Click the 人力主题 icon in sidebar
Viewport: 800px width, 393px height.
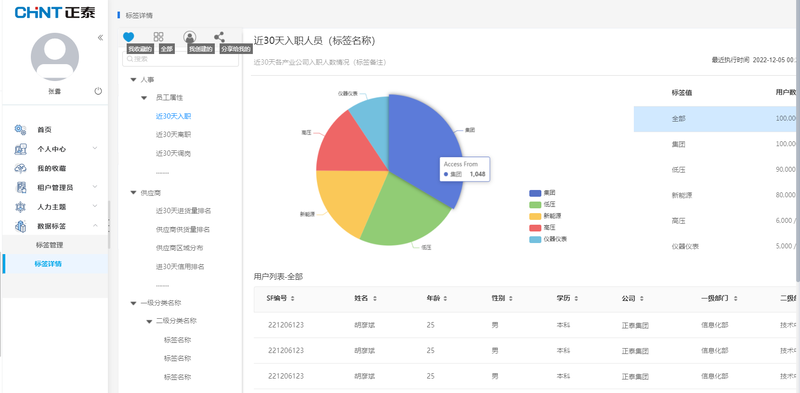coord(20,207)
